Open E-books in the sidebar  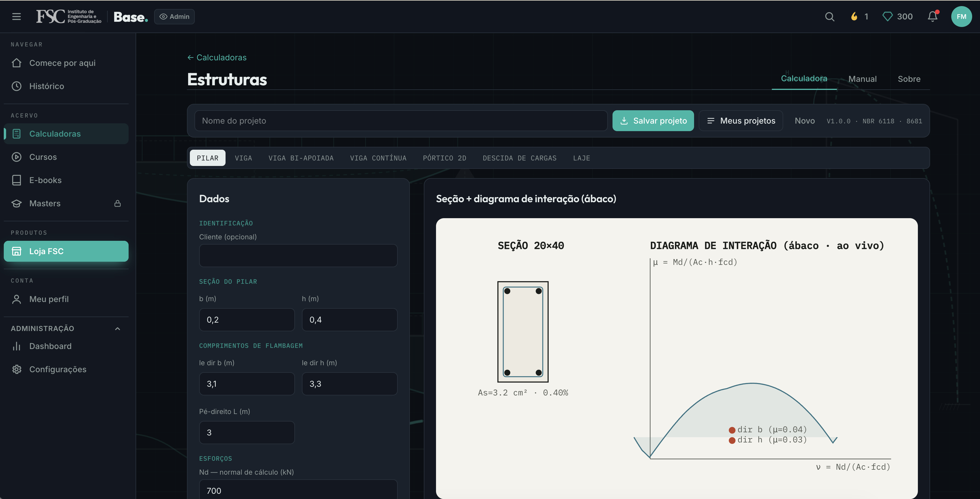pyautogui.click(x=66, y=180)
